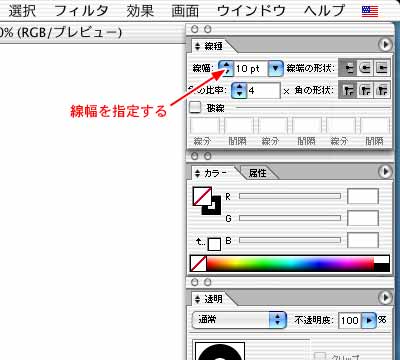
Task: Click the last color white swatch
Action: tap(214, 244)
